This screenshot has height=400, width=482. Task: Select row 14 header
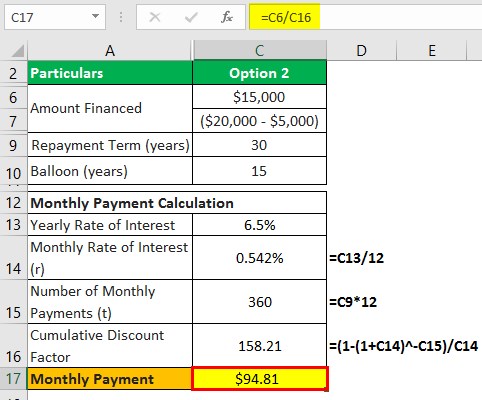13,258
